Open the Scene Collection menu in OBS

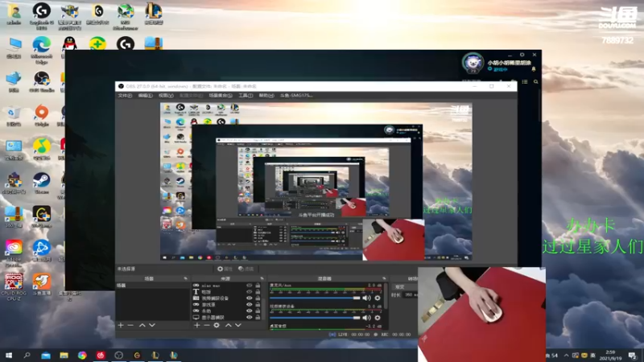click(220, 95)
